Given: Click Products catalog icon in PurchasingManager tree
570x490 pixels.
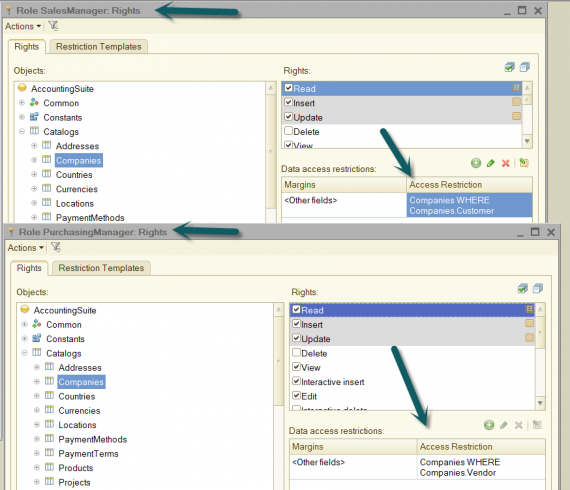Looking at the screenshot, I should point(49,467).
